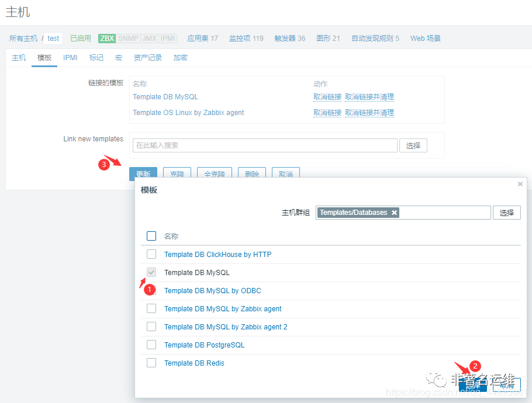
Task: Select Template DB ClickHouse by HTTP link
Action: coord(218,255)
